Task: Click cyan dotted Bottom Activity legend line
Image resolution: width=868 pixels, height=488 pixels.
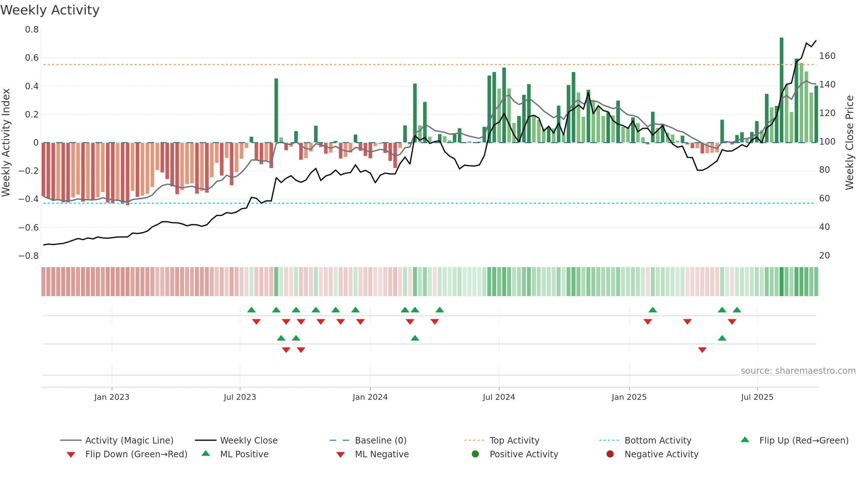Action: [x=609, y=440]
